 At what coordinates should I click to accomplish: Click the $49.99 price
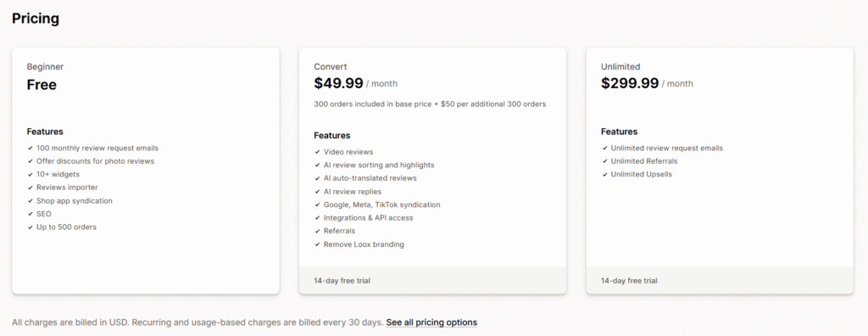click(x=339, y=83)
